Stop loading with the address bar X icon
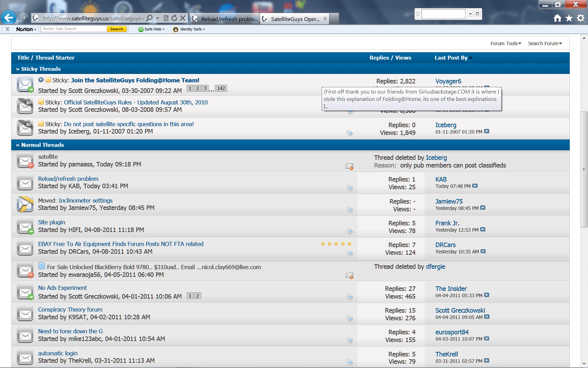This screenshot has height=368, width=588. coord(182,18)
